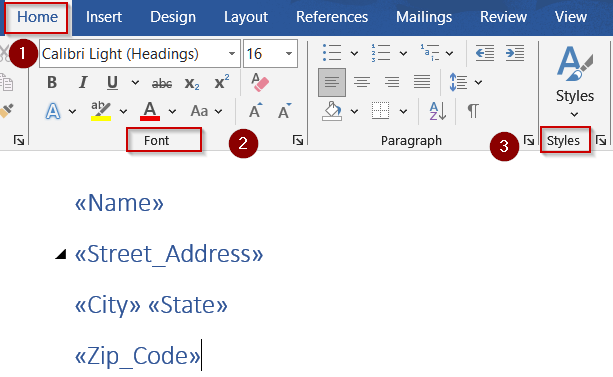Apply yellow text highlight color

[x=101, y=111]
